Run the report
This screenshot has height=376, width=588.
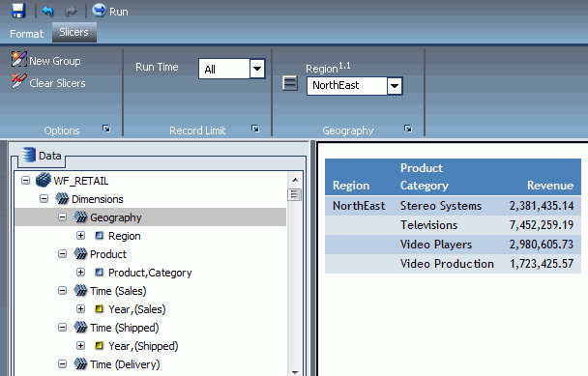[x=110, y=11]
